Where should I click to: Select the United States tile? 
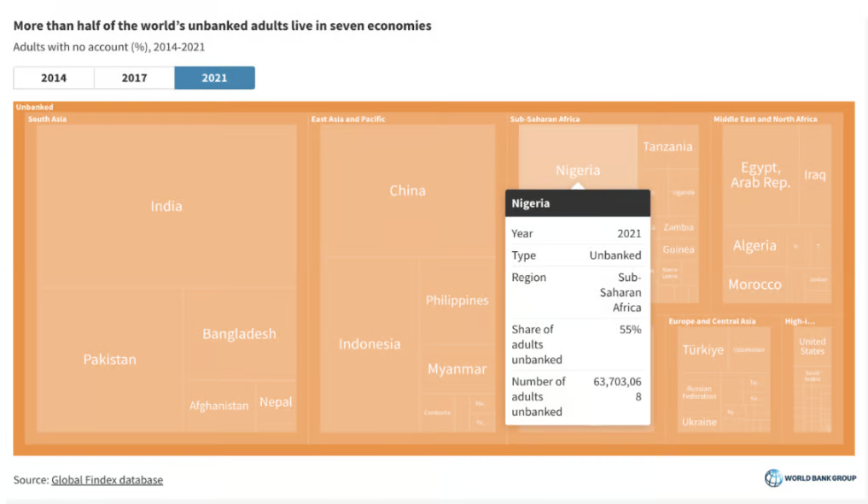pyautogui.click(x=812, y=346)
